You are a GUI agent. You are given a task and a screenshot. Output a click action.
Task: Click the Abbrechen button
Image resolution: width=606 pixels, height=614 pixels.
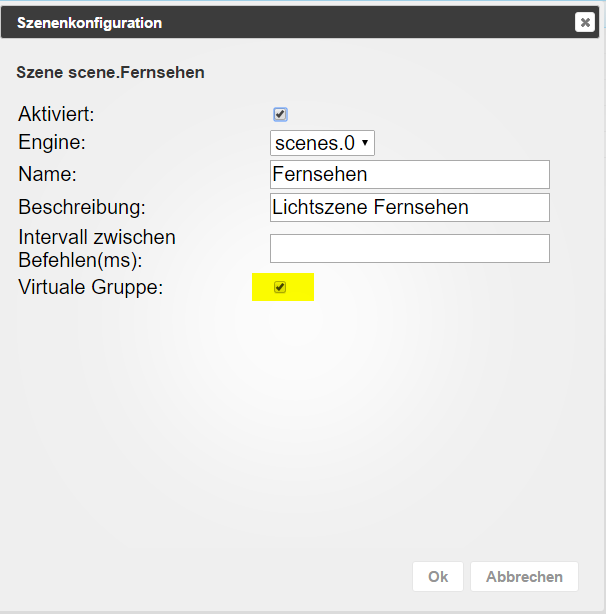pos(524,577)
